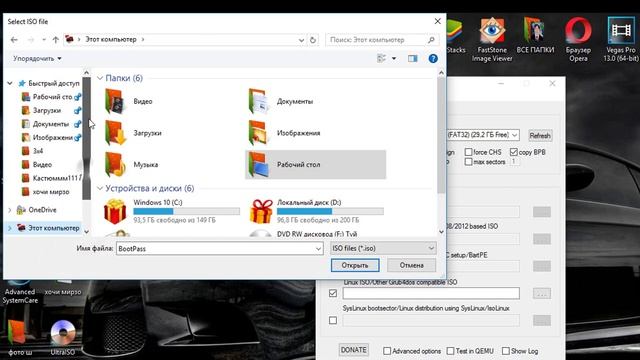Enable SysLinux bootsector checkbox
This screenshot has width=640, height=360.
click(x=333, y=320)
